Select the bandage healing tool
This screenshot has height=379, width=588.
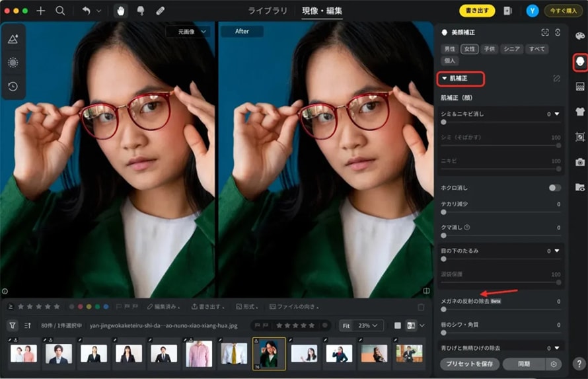coord(160,11)
